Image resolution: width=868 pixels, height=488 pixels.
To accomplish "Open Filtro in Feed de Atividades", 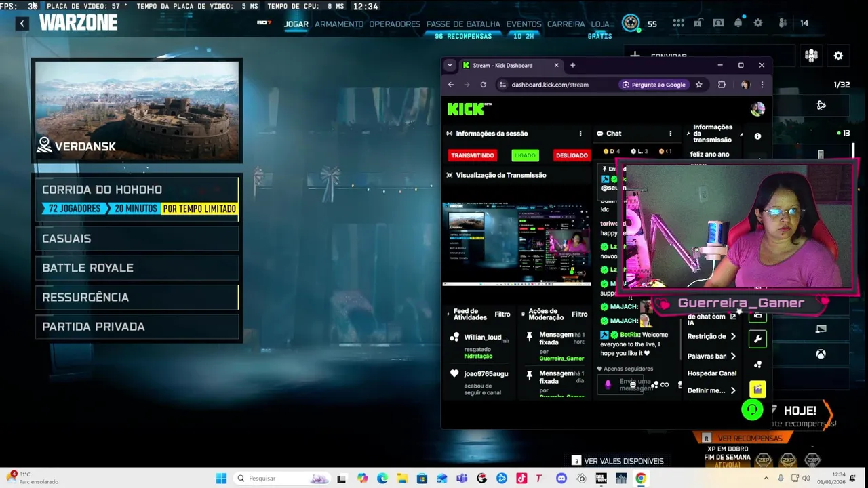I will pyautogui.click(x=502, y=314).
